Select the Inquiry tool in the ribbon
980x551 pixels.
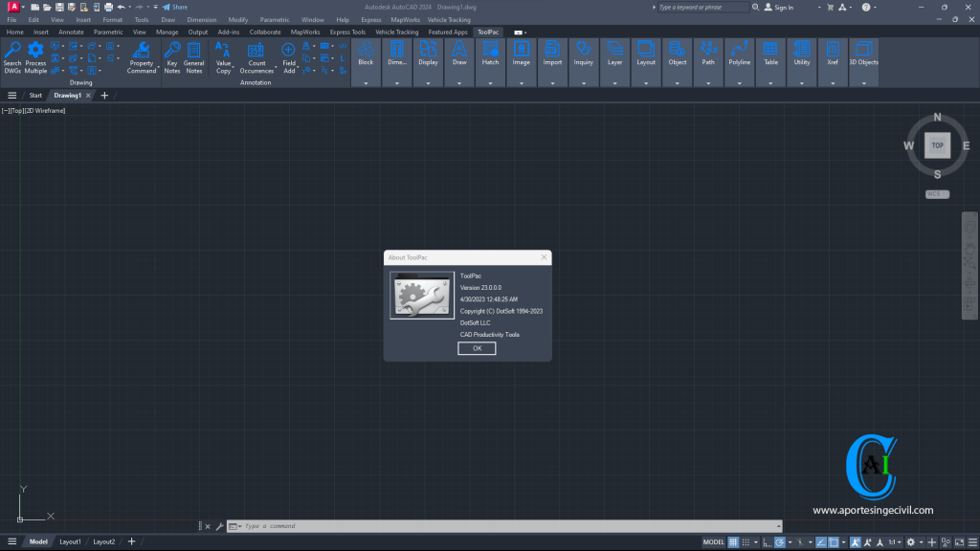pyautogui.click(x=584, y=57)
